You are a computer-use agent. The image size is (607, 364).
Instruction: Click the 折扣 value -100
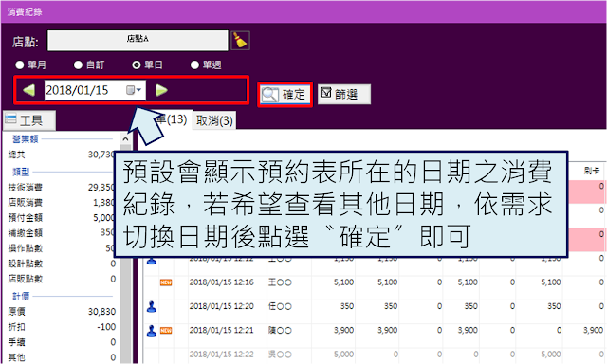coord(106,327)
